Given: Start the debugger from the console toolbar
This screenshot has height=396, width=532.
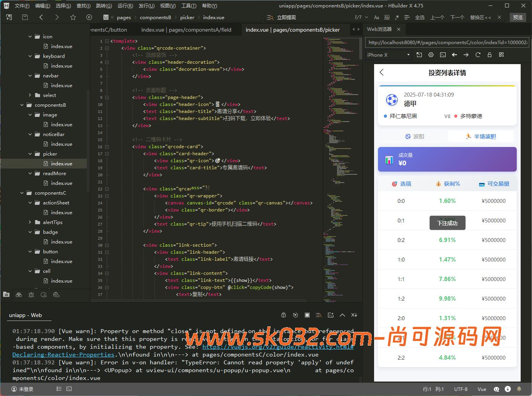Looking at the screenshot, I should [x=283, y=315].
